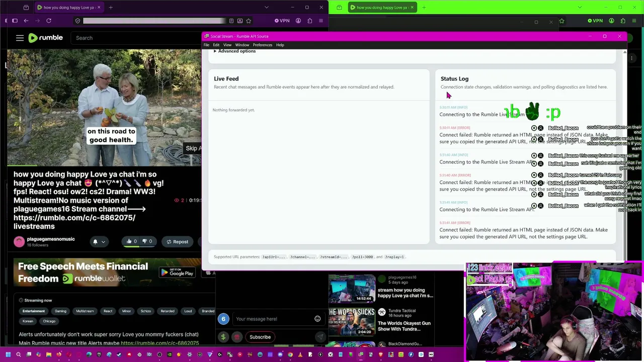Open the account icon in right browser
644x362 pixels.
coord(611,21)
